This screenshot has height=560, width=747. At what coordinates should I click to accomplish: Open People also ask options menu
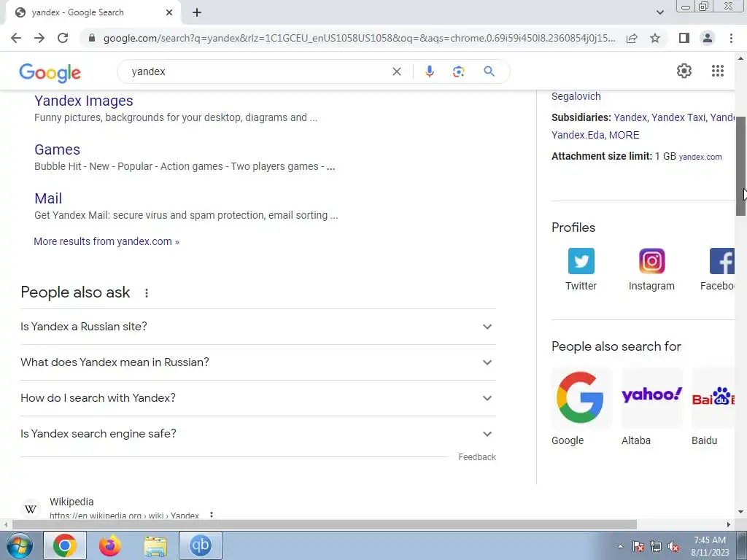[146, 293]
